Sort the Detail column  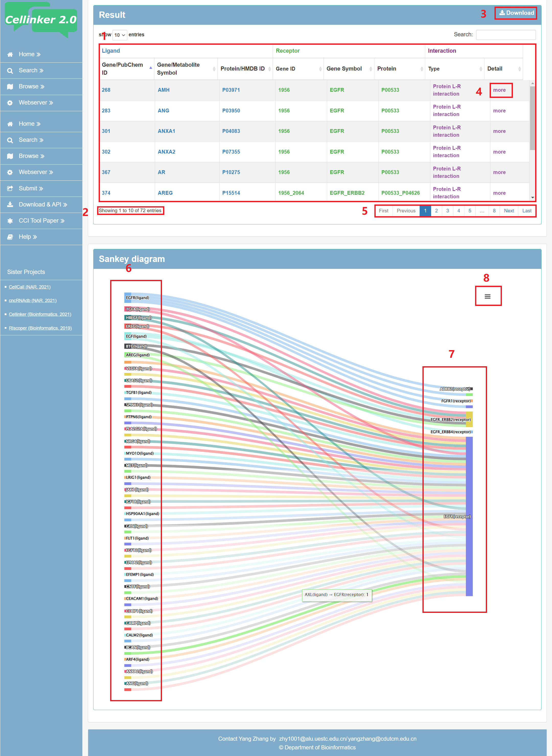pyautogui.click(x=519, y=69)
